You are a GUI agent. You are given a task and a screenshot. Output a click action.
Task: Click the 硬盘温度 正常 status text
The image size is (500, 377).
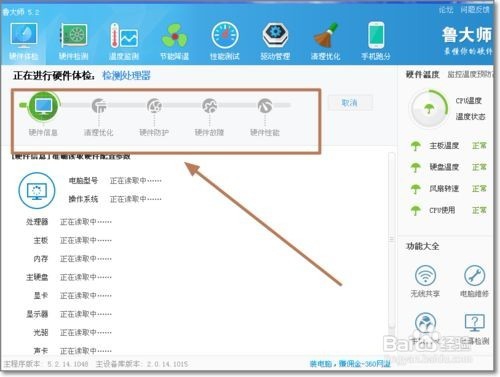[479, 167]
